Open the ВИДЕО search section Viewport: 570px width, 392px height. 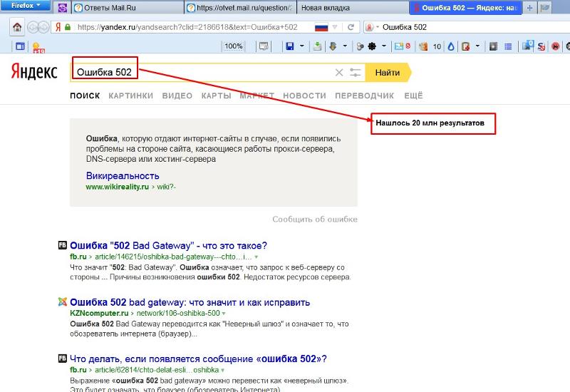(177, 96)
